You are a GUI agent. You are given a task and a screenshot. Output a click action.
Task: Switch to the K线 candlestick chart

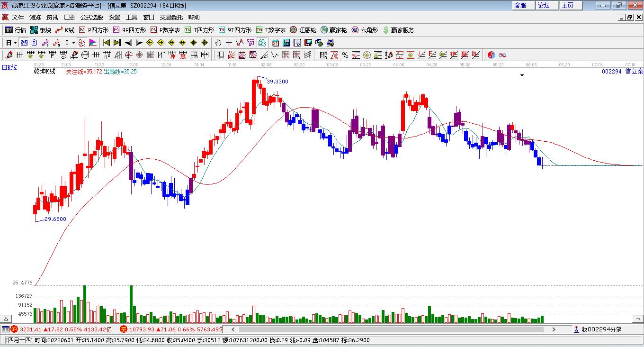65,30
